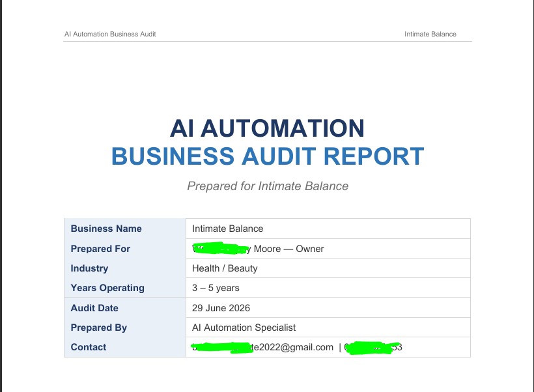The image size is (534, 392).
Task: Click the 'AI Automation Business Audit' header text
Action: (110, 34)
